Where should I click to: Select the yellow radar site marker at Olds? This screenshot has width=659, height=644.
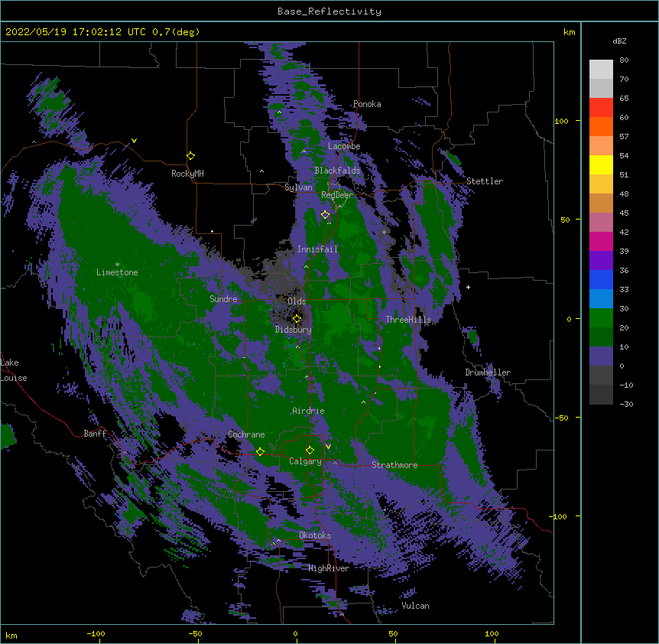coord(297,319)
